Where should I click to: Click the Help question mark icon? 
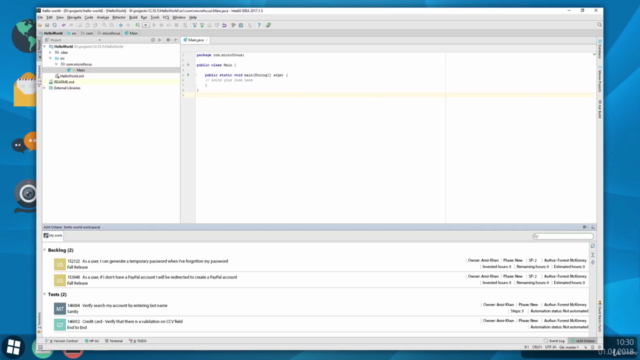point(259,25)
